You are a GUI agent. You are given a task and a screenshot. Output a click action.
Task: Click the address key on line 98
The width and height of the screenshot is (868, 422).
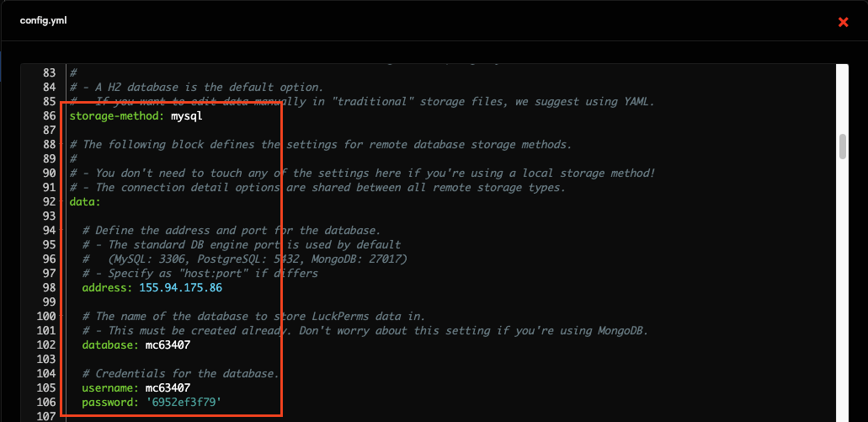[106, 288]
